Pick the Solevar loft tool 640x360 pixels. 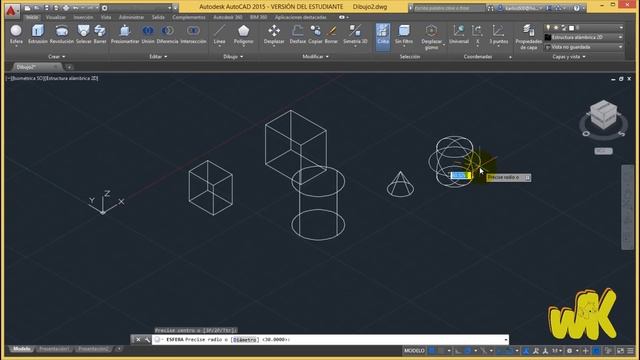(x=84, y=34)
